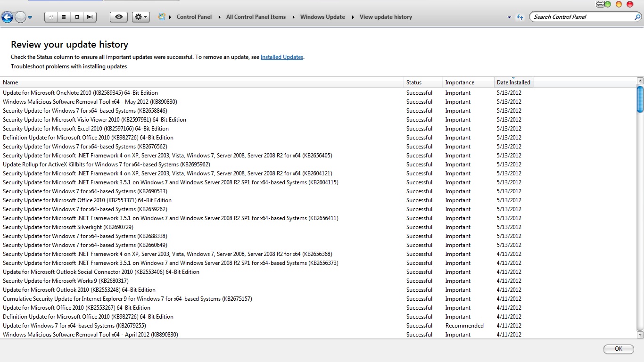Click the green window button
Viewport: 644px width, 362px height.
(608, 4)
